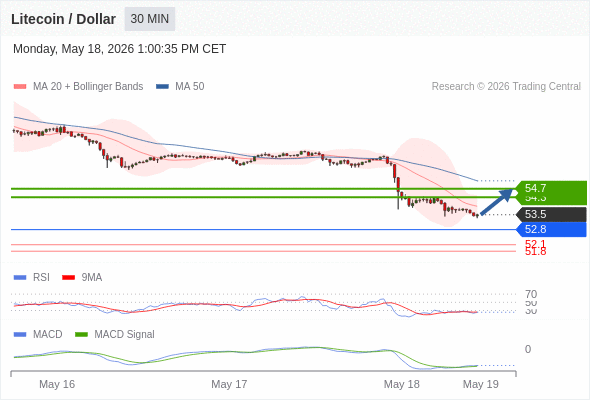Click the red 52.1 support label
This screenshot has height=400, width=590.
tap(535, 243)
